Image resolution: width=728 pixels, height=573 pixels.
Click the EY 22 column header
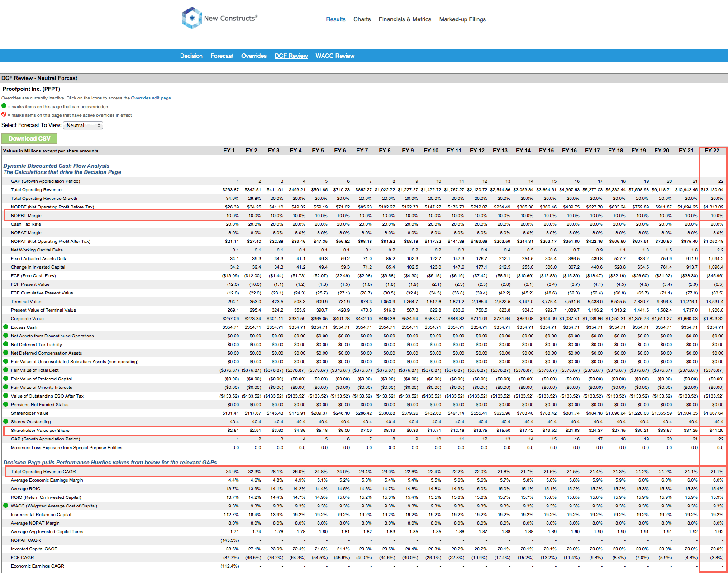[x=712, y=151]
